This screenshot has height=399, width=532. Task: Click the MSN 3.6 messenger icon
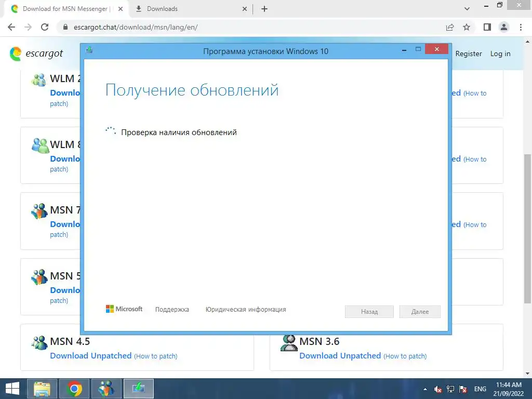[289, 343]
